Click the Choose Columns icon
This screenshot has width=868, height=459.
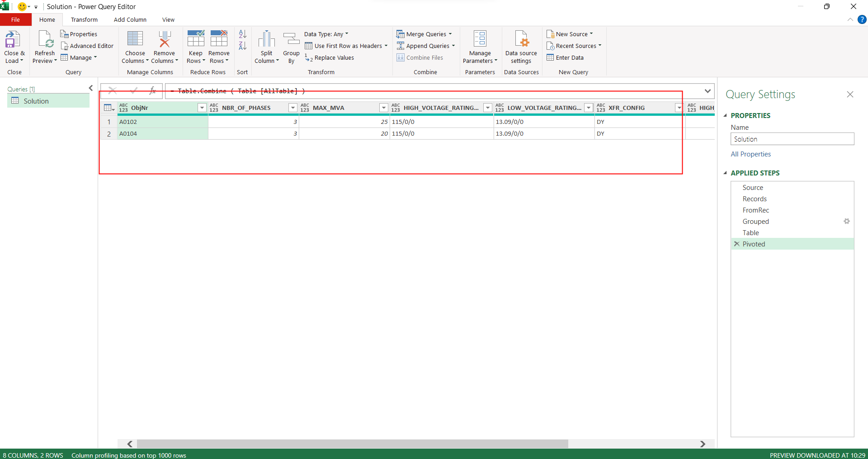pyautogui.click(x=135, y=39)
